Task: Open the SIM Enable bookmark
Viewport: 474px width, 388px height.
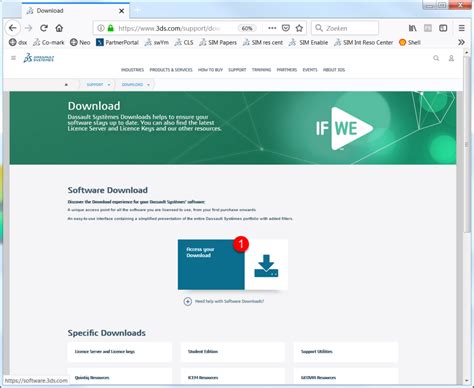Action: [309, 42]
